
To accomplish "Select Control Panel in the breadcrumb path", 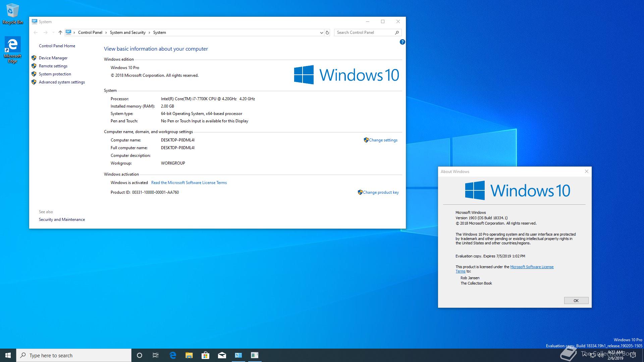I will [90, 33].
